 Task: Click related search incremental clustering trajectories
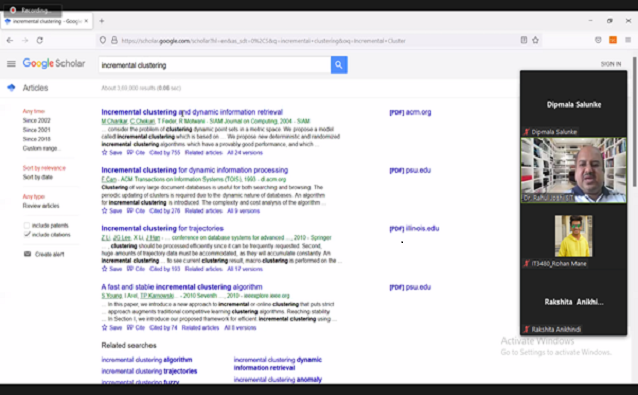point(149,371)
